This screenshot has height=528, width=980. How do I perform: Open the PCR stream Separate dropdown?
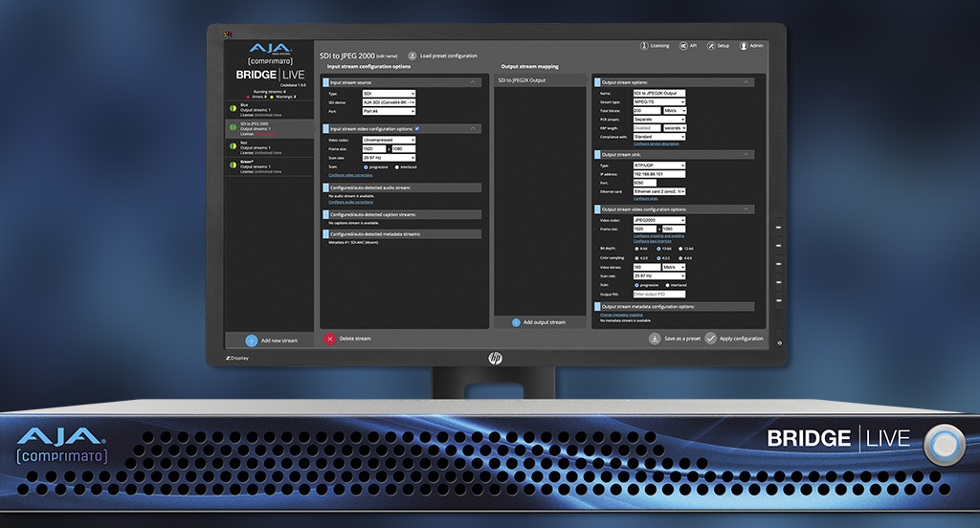point(659,120)
